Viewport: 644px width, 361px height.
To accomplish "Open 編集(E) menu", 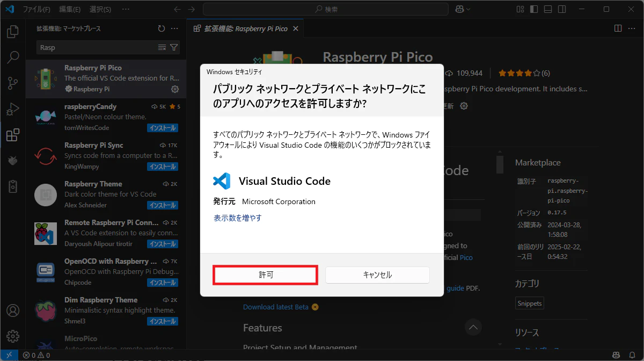I will coord(70,9).
